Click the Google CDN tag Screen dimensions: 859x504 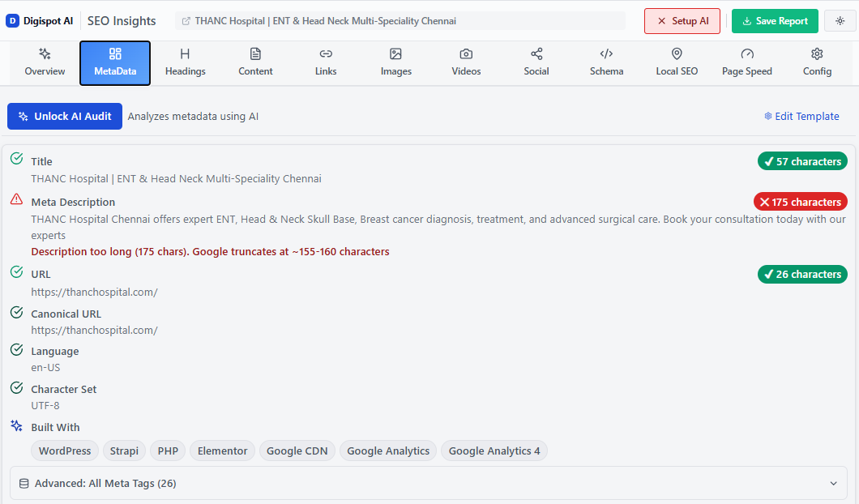click(x=297, y=451)
